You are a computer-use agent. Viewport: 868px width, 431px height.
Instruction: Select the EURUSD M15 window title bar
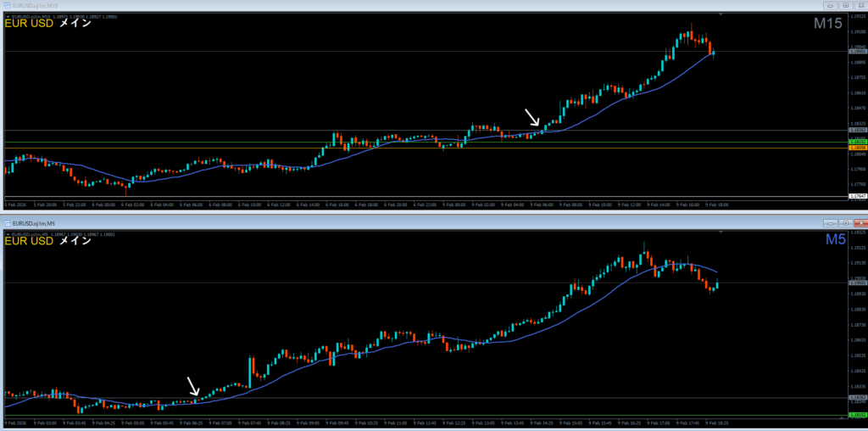[424, 4]
